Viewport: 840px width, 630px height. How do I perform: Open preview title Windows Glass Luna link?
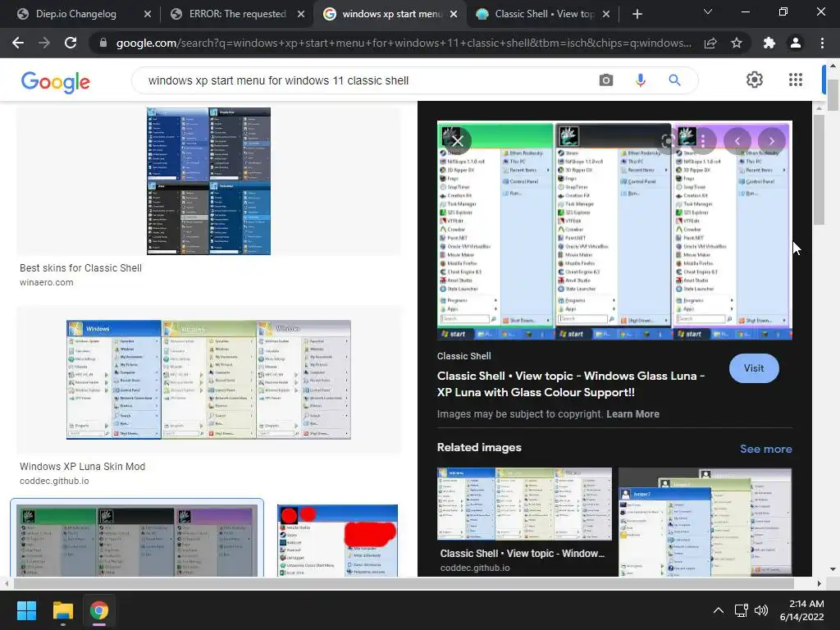[571, 384]
